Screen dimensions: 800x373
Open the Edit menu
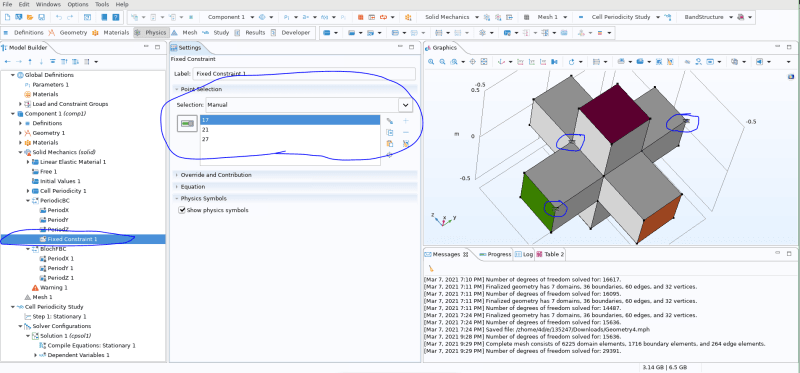24,4
